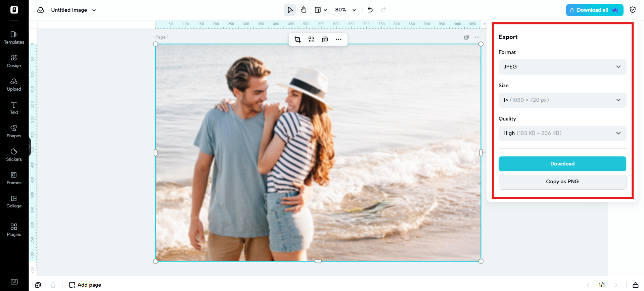The height and width of the screenshot is (291, 644).
Task: Select the Text tool in sidebar
Action: coord(14,108)
